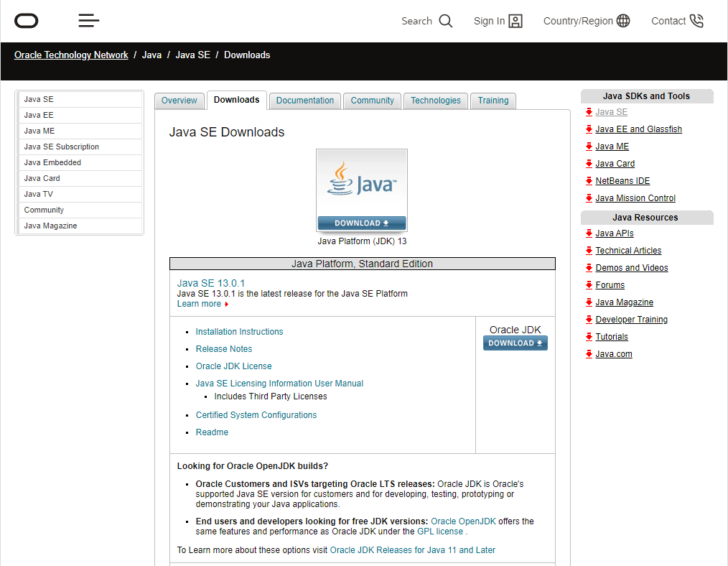
Task: Open Developer Training link
Action: [x=631, y=319]
